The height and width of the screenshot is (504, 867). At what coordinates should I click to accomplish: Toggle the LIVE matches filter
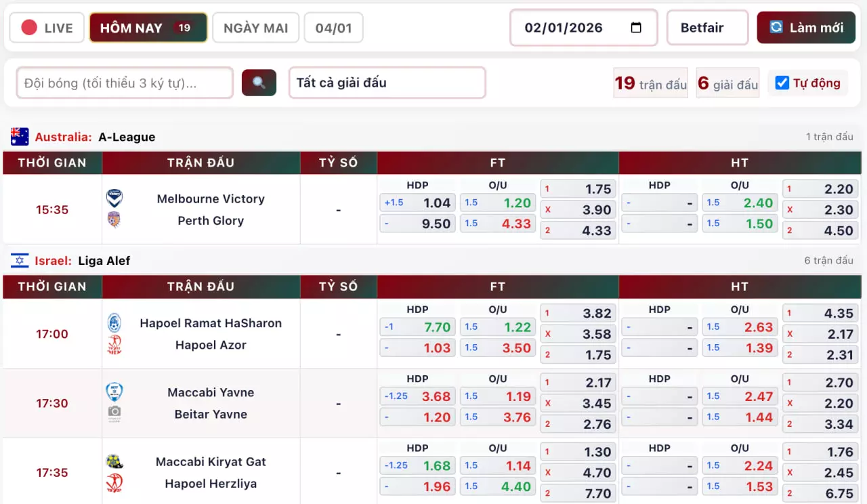pyautogui.click(x=47, y=28)
